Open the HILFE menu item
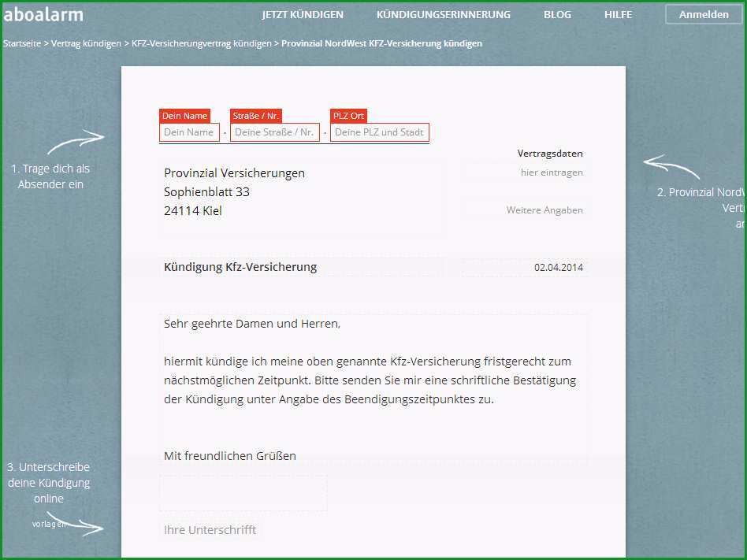The width and height of the screenshot is (747, 560). [618, 15]
